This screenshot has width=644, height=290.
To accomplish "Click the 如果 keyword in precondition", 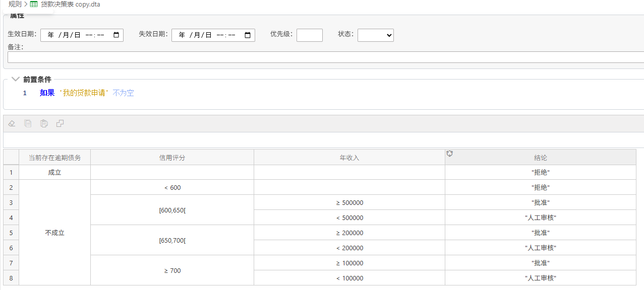I will click(x=47, y=93).
